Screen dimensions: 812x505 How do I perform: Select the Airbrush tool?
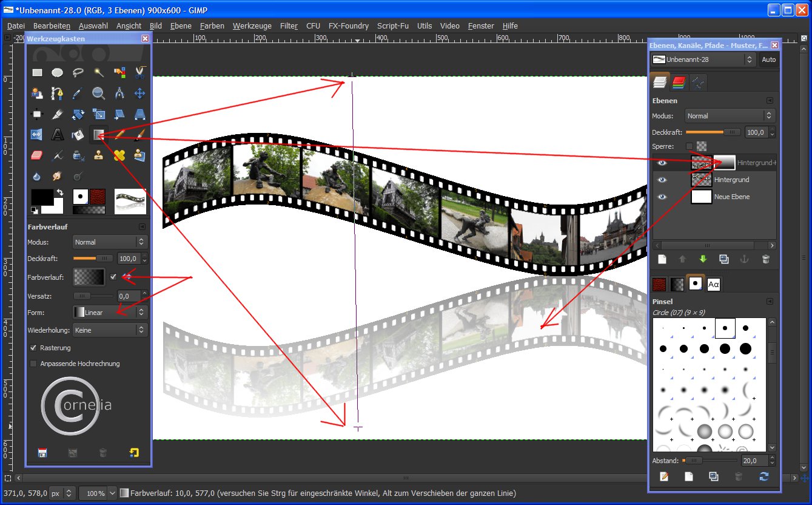point(58,155)
